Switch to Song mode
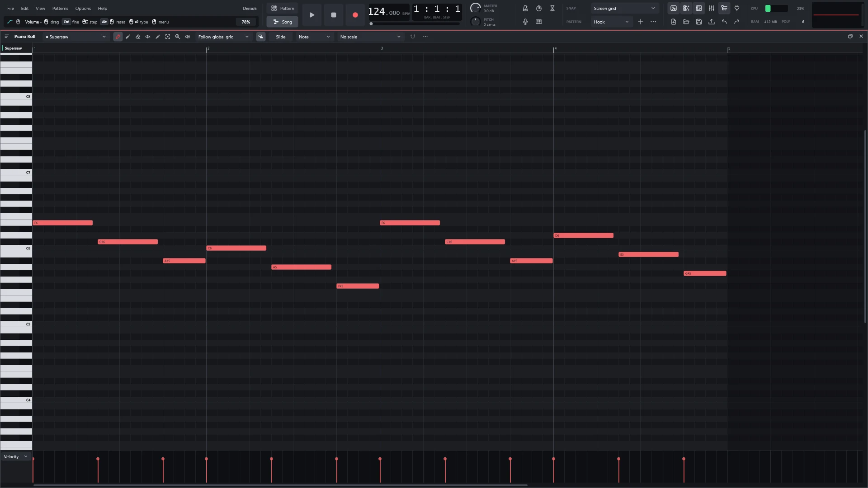868x488 pixels. 282,22
